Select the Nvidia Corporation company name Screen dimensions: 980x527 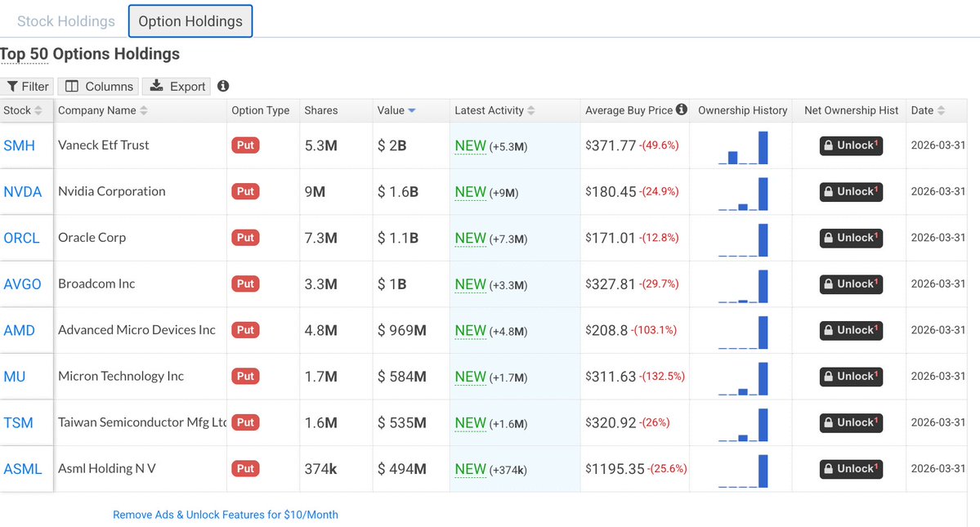click(x=112, y=191)
